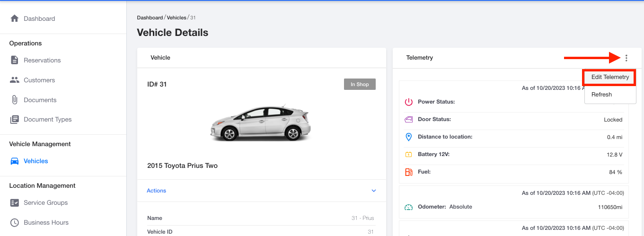Open Dashboard in the sidebar
644x236 pixels.
tap(39, 18)
